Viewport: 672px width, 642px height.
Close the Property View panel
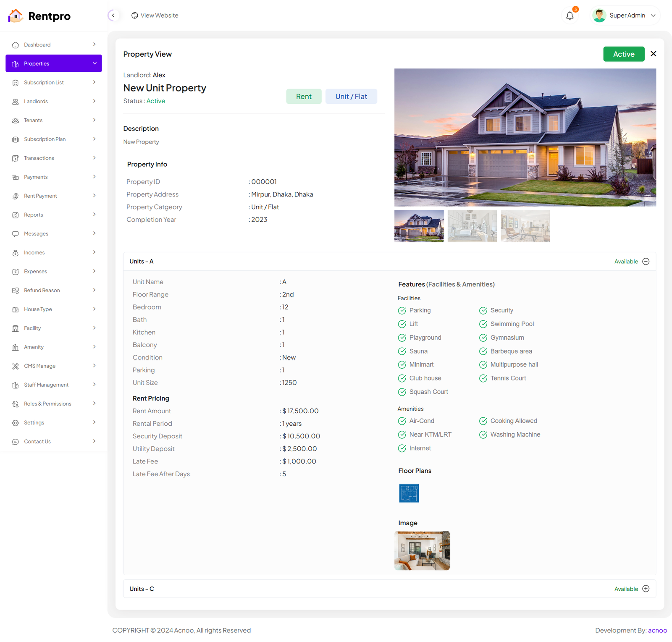pos(653,54)
